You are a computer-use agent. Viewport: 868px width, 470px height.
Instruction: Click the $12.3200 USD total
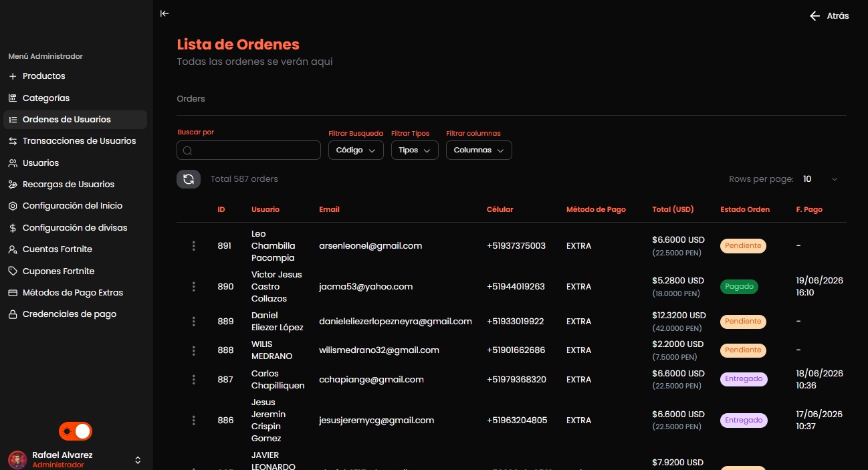click(x=679, y=316)
